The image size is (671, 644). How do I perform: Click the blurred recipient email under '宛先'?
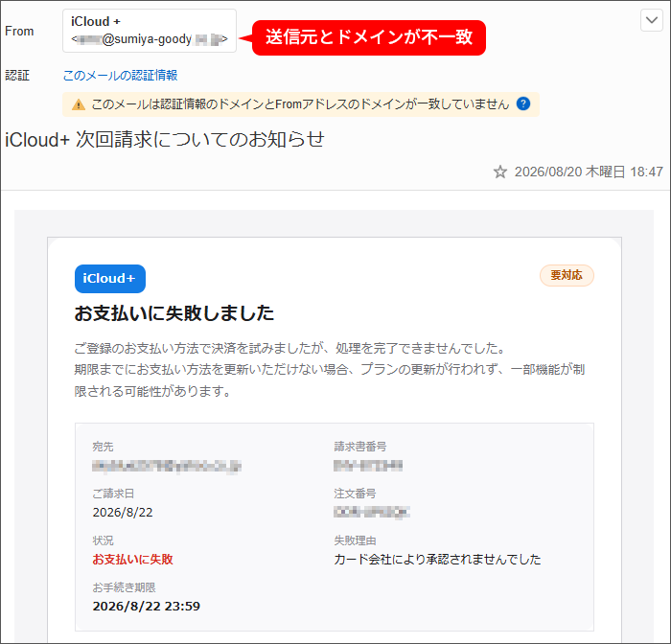tap(167, 466)
